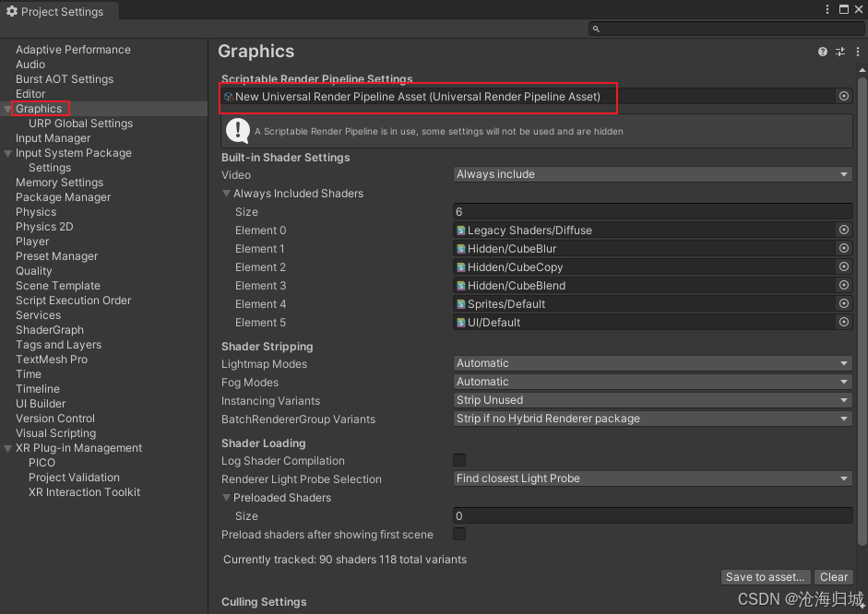Select the Physics 2D category

44,227
